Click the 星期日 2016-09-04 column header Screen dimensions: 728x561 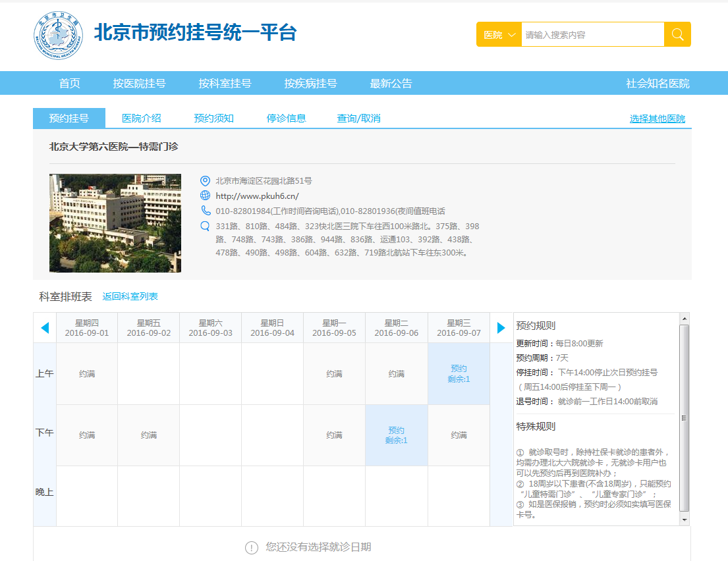(273, 328)
